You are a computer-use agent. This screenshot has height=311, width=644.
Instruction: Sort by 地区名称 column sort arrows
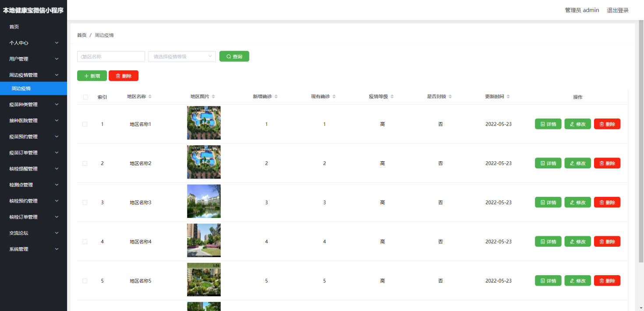[150, 97]
